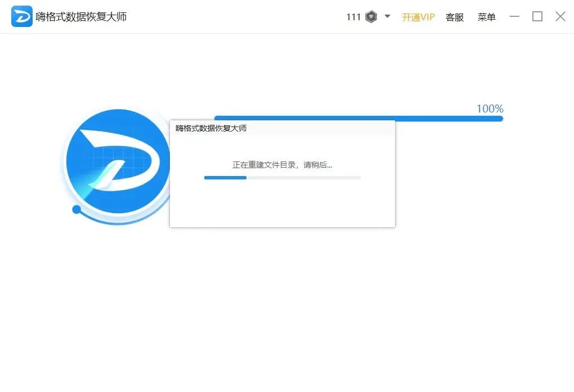This screenshot has width=574, height=392.
Task: Click the user level shield badge icon
Action: [x=371, y=17]
